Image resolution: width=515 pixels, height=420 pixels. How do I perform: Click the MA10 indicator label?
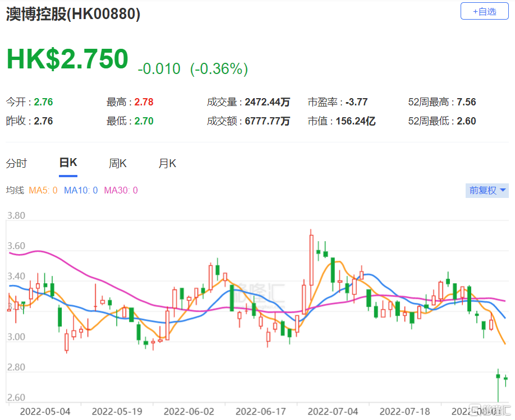pos(81,190)
